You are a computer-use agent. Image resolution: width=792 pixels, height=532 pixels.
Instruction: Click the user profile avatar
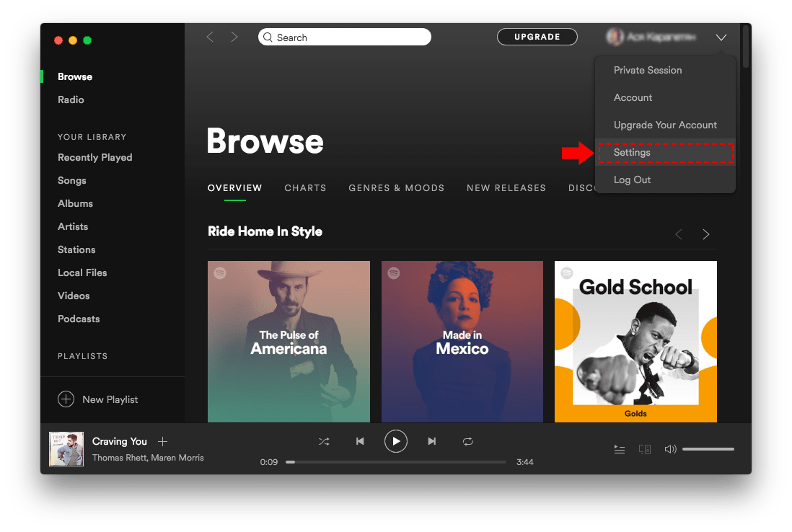(x=615, y=36)
